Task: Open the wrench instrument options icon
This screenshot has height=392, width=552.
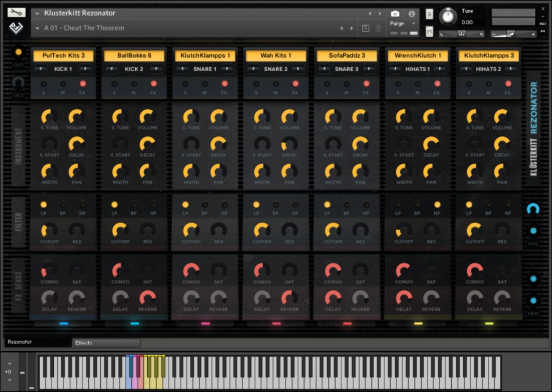Action: point(16,12)
